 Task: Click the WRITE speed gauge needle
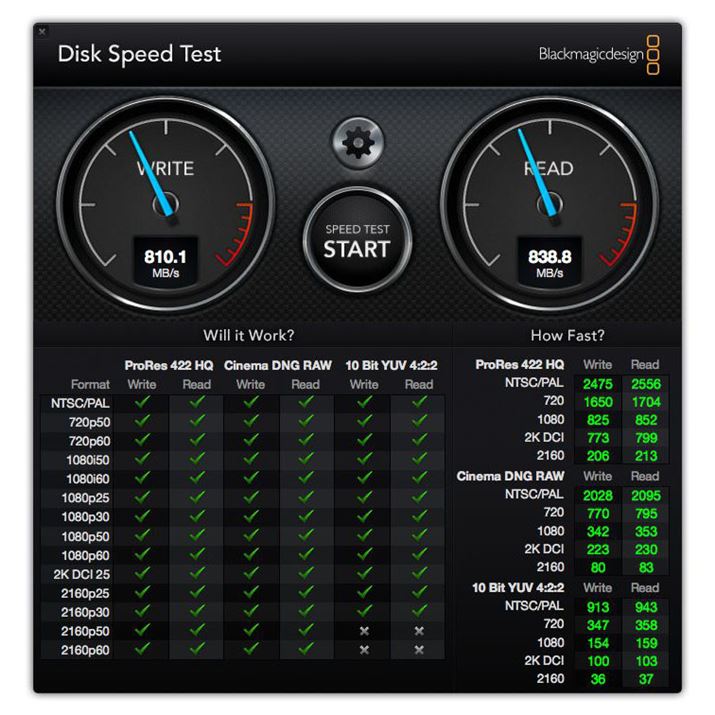tap(151, 174)
